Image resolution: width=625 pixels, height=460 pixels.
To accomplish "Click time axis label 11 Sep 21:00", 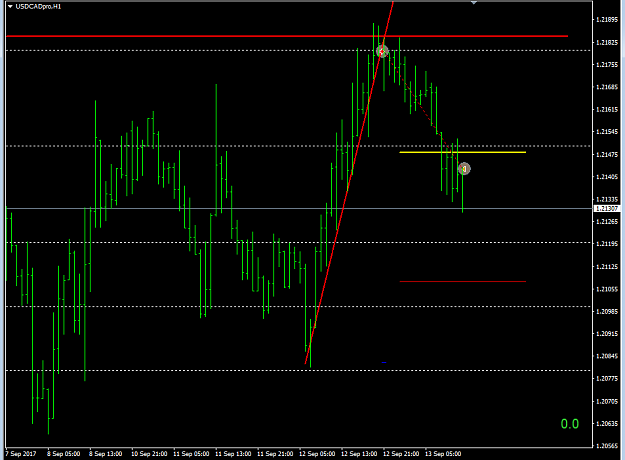I will pos(275,454).
